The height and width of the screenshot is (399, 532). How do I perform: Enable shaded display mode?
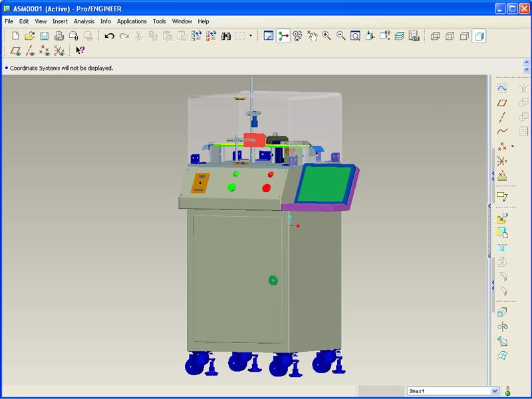(479, 36)
